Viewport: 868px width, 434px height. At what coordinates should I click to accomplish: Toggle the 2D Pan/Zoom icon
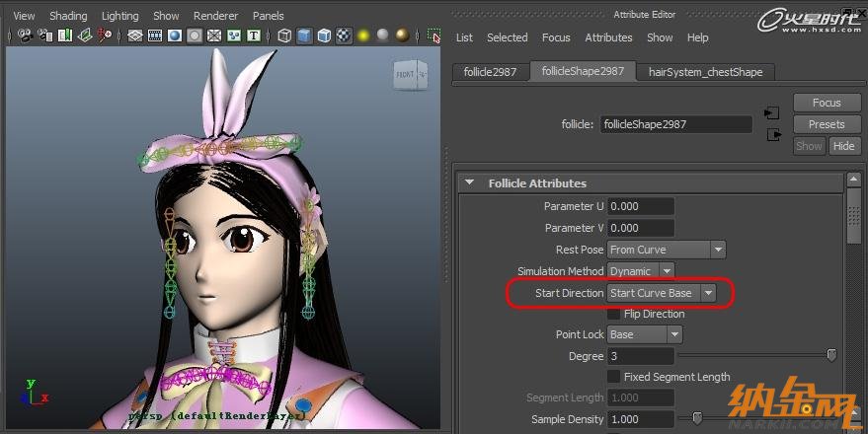(x=105, y=36)
